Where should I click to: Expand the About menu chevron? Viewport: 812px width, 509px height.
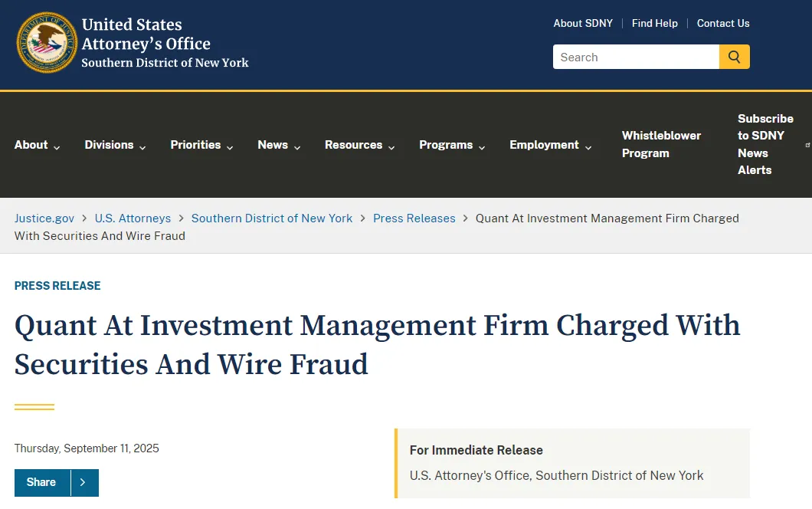point(57,148)
